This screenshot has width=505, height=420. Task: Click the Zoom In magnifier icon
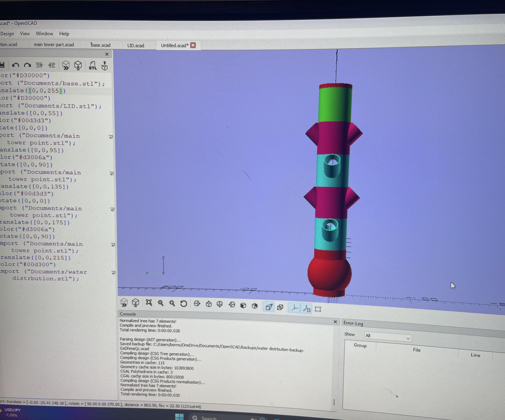click(161, 303)
